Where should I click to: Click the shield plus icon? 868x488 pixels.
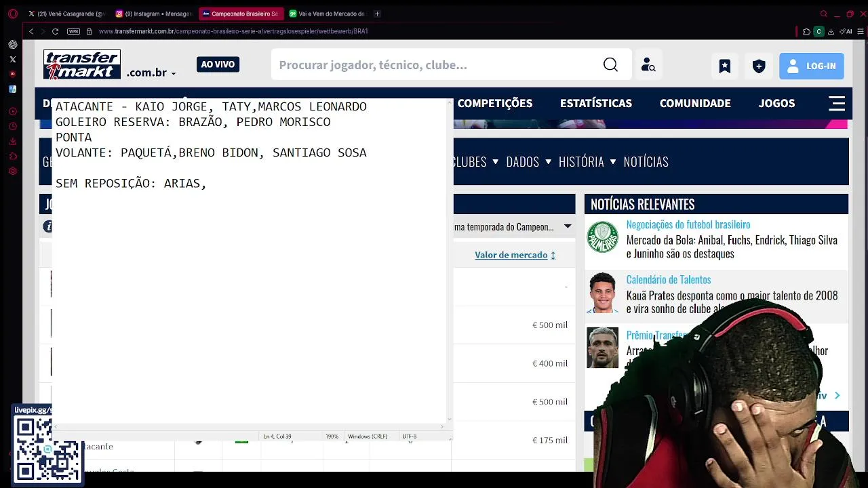tap(759, 66)
